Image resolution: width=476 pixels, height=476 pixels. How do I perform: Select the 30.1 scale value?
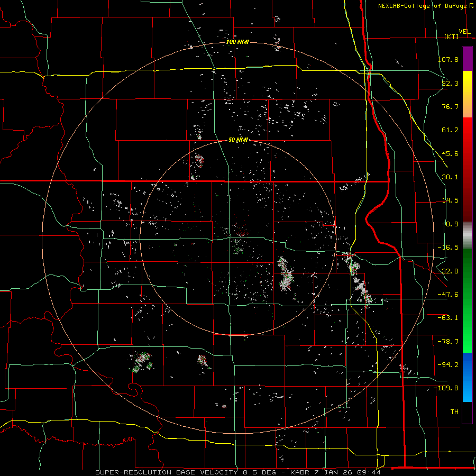(x=450, y=177)
